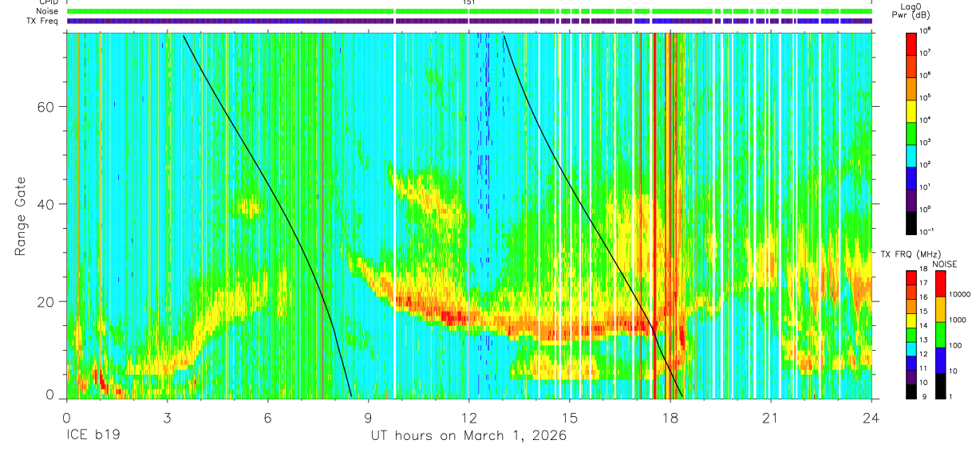Click the 'UT hours on March 1, 2026' axis title
This screenshot has width=980, height=452.
468,436
